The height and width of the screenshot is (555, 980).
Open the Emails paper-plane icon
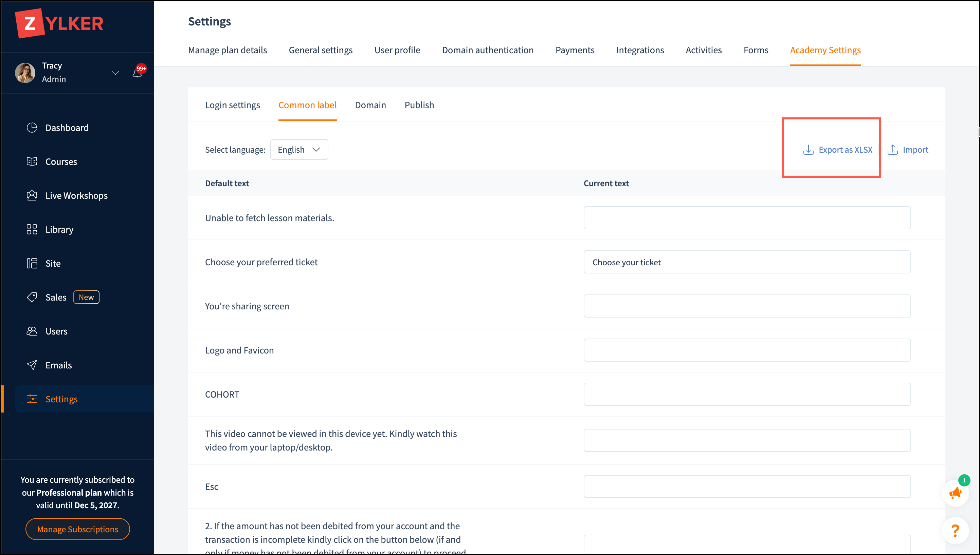click(x=32, y=365)
